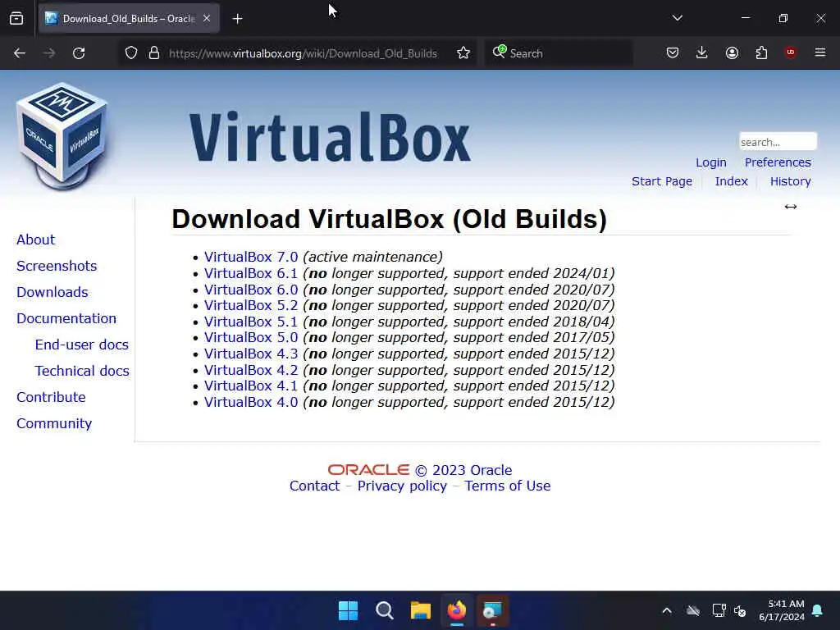Open the VirtualBox 5.0 link
This screenshot has width=840, height=630.
point(251,337)
